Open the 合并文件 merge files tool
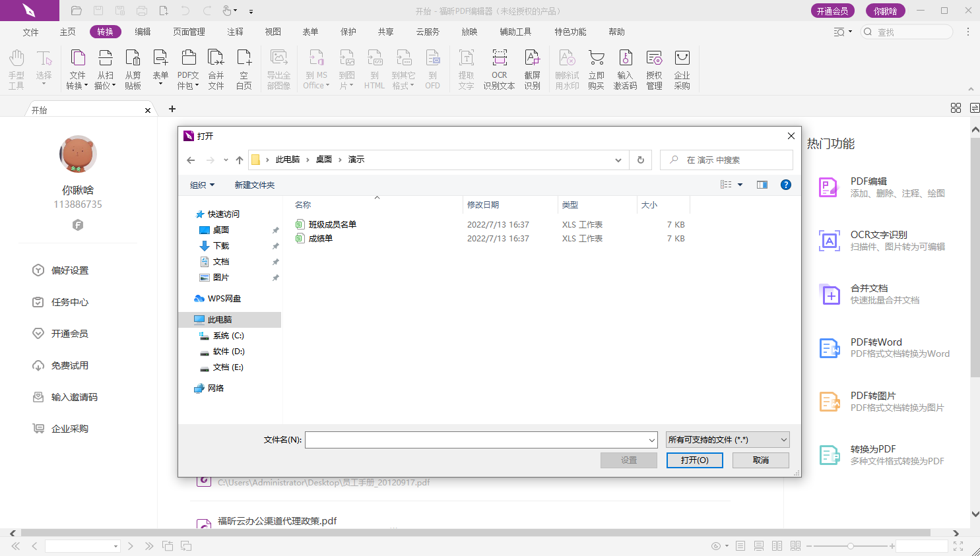 216,69
